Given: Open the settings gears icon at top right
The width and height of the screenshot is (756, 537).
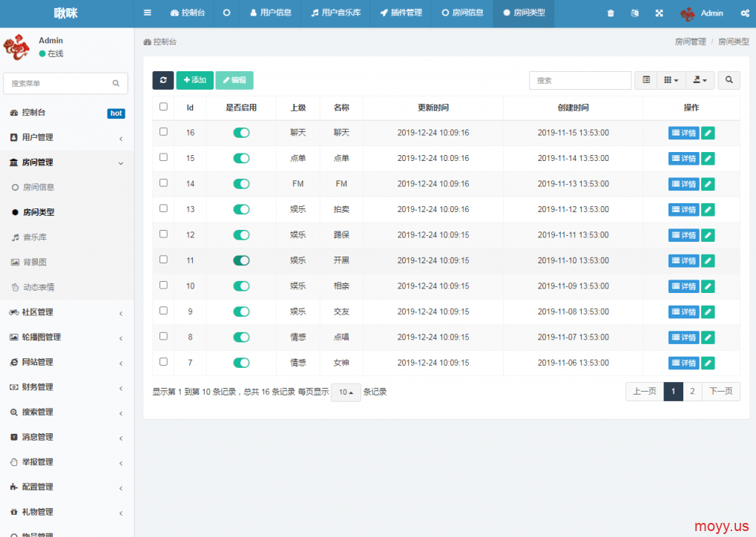Looking at the screenshot, I should [x=745, y=13].
